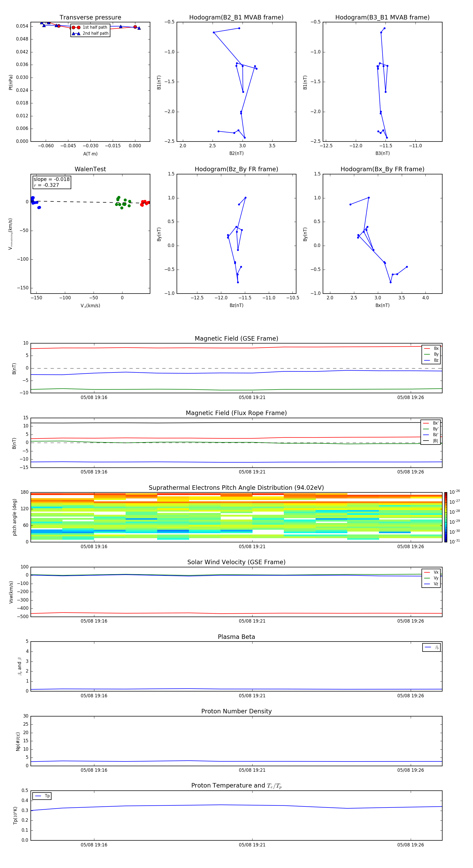This screenshot has width=473, height=868.
Task: Click the "Hodogram(B3_B1 MVAB frame)" title
Action: pyautogui.click(x=382, y=18)
